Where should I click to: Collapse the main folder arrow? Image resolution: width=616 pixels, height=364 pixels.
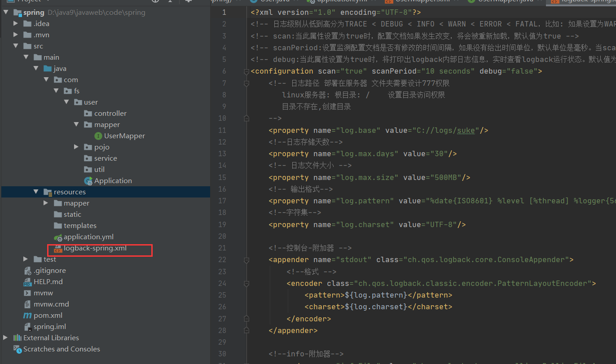pos(26,57)
